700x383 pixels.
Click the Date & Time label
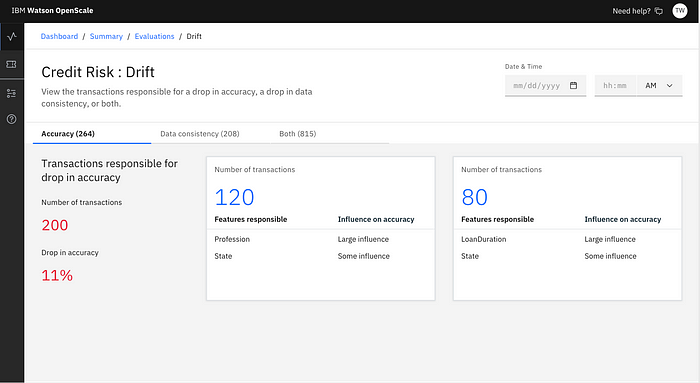tap(524, 67)
